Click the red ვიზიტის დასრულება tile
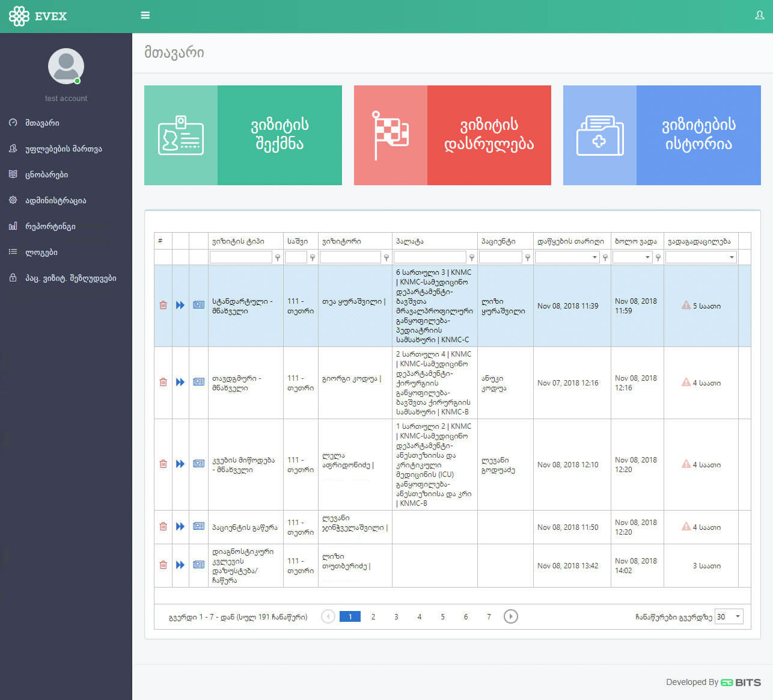 tap(452, 135)
